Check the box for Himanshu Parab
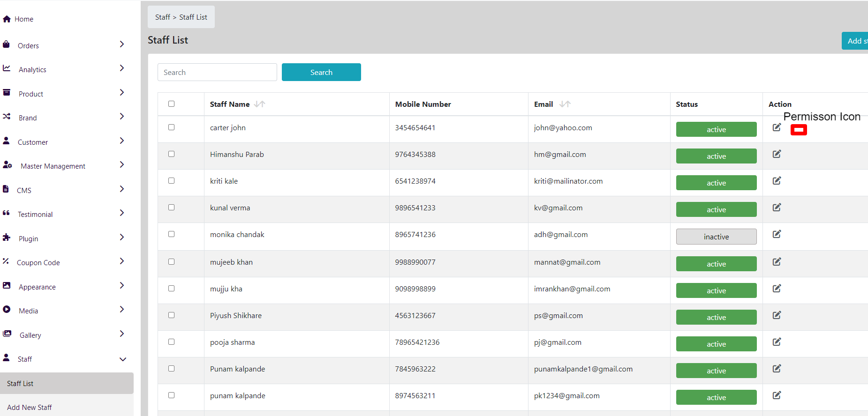868x416 pixels. [172, 154]
